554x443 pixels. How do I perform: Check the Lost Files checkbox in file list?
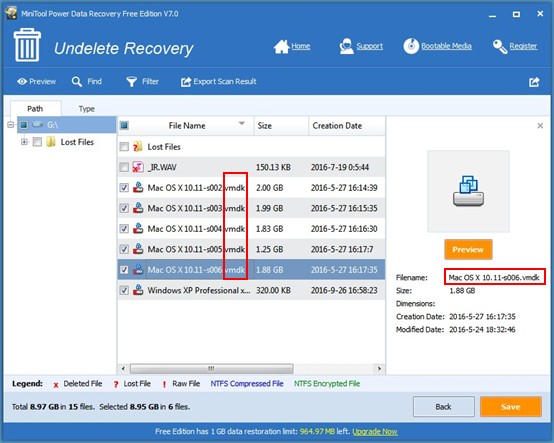pyautogui.click(x=124, y=147)
